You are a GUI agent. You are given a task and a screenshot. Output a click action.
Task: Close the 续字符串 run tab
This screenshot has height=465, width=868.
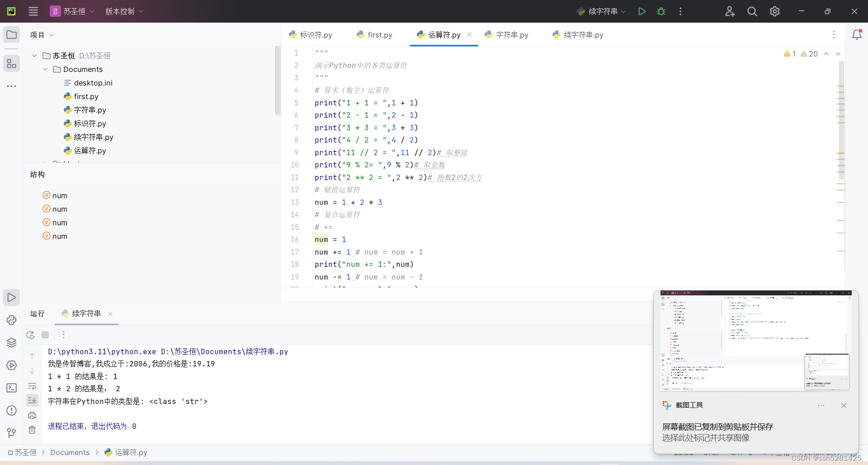(110, 313)
